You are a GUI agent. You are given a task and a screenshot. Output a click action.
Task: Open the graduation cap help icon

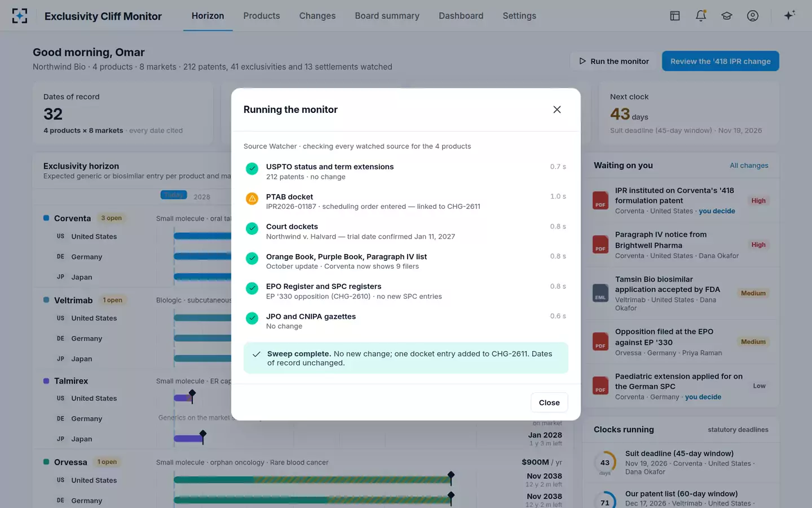pos(727,16)
